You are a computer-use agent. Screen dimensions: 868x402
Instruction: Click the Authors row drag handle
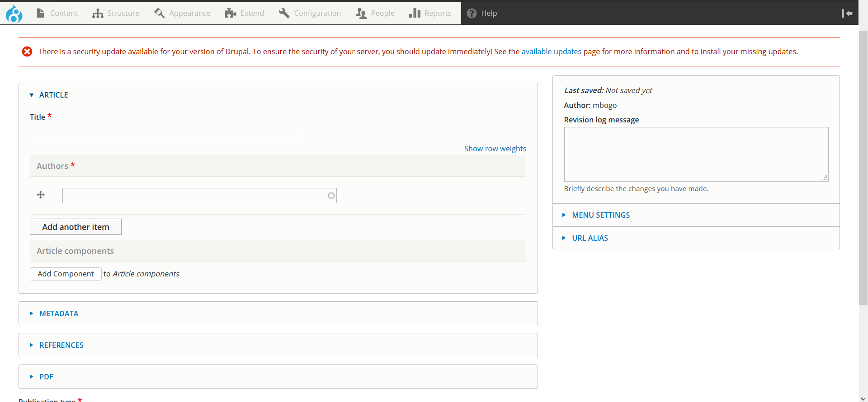(x=41, y=195)
